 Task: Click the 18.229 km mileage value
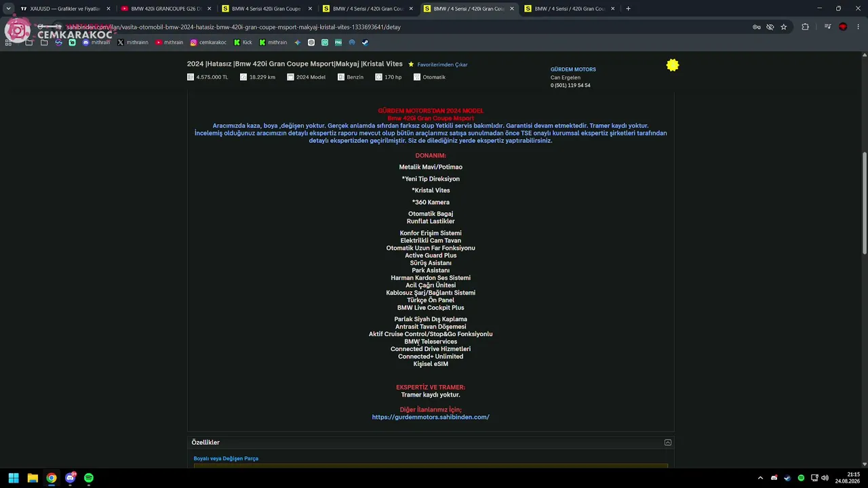click(x=262, y=77)
